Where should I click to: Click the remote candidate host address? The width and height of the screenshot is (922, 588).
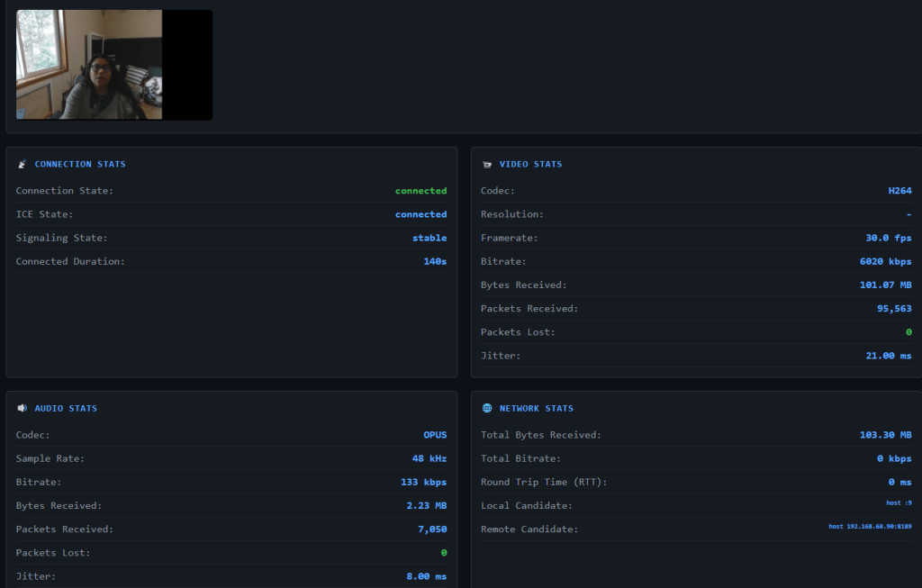point(870,526)
